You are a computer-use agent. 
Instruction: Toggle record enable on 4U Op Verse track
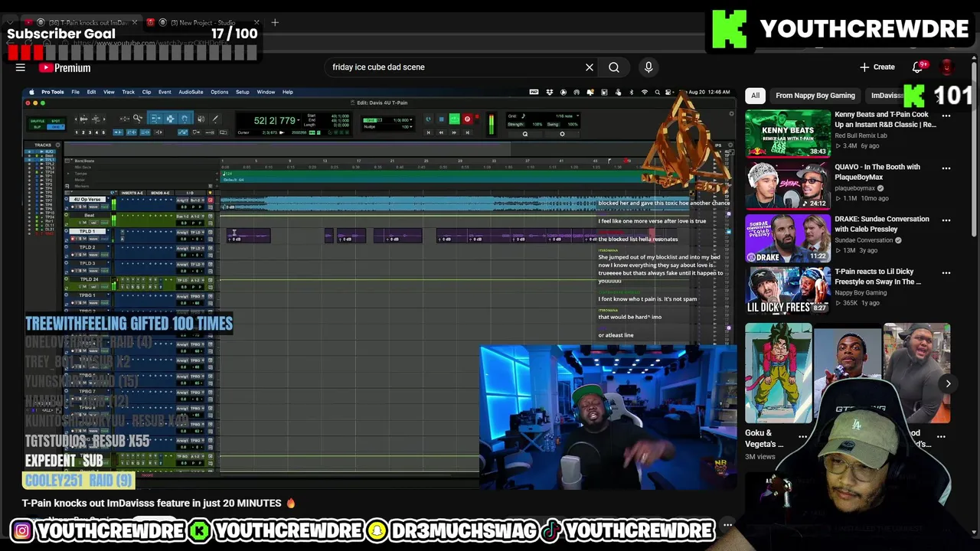point(73,207)
